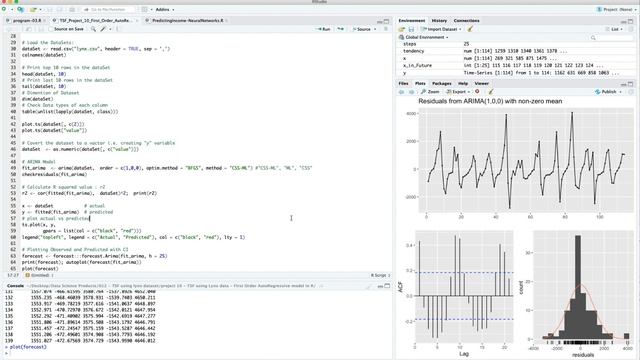
Task: Click the New File icon in main toolbar
Action: point(4,9)
